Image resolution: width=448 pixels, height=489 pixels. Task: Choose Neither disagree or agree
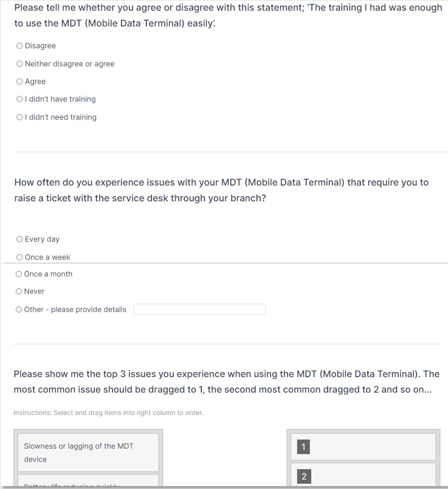point(20,64)
